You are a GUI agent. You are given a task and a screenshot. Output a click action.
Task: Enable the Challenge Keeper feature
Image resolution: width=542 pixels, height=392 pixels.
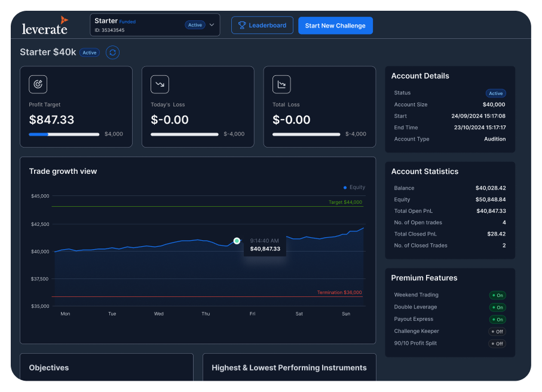497,332
